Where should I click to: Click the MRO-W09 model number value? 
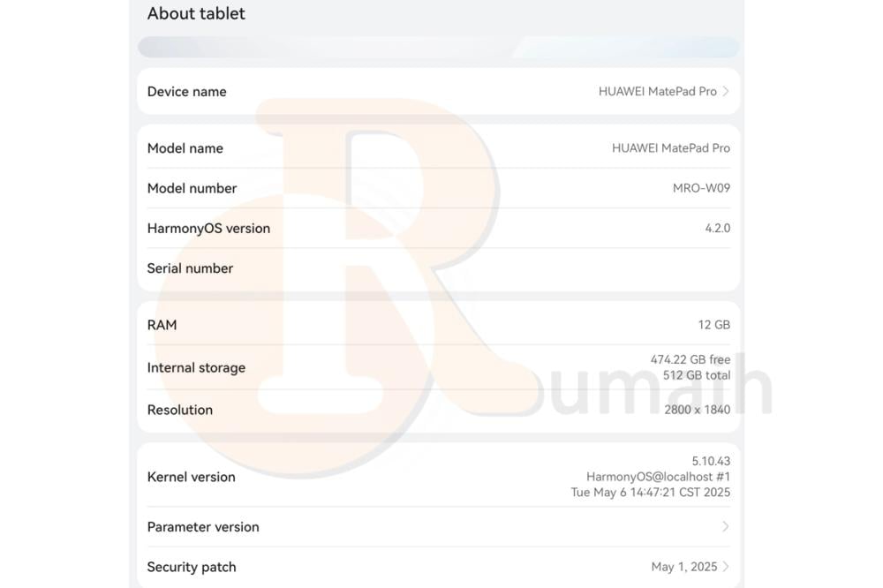click(x=701, y=188)
